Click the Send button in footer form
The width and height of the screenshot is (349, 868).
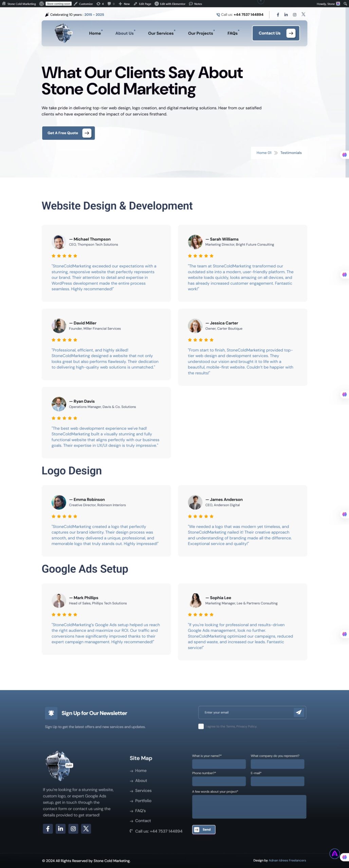(x=204, y=829)
